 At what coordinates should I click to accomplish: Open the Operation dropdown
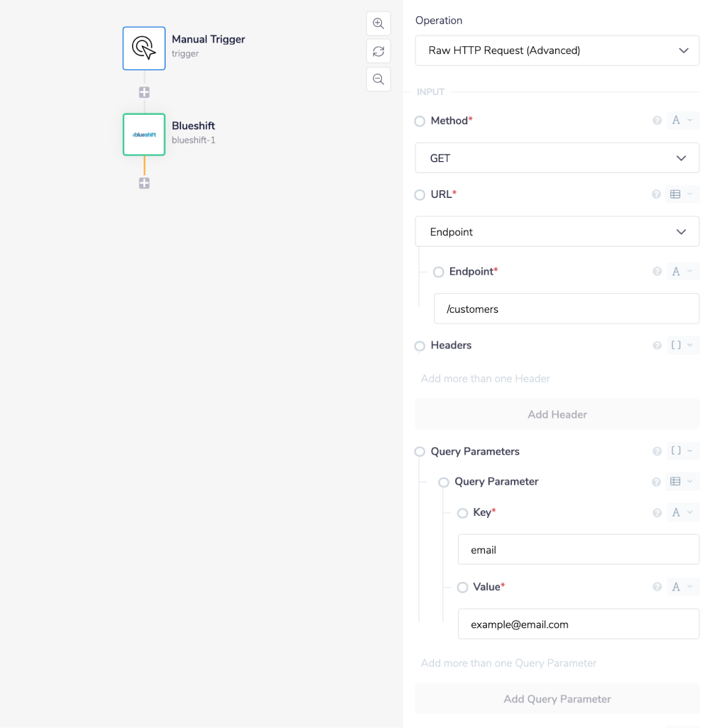click(x=557, y=50)
